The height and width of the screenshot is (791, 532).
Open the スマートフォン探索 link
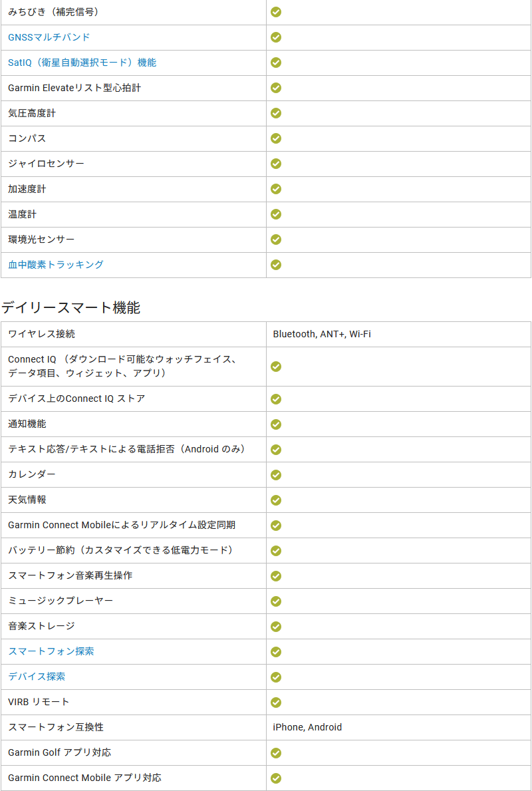click(51, 651)
